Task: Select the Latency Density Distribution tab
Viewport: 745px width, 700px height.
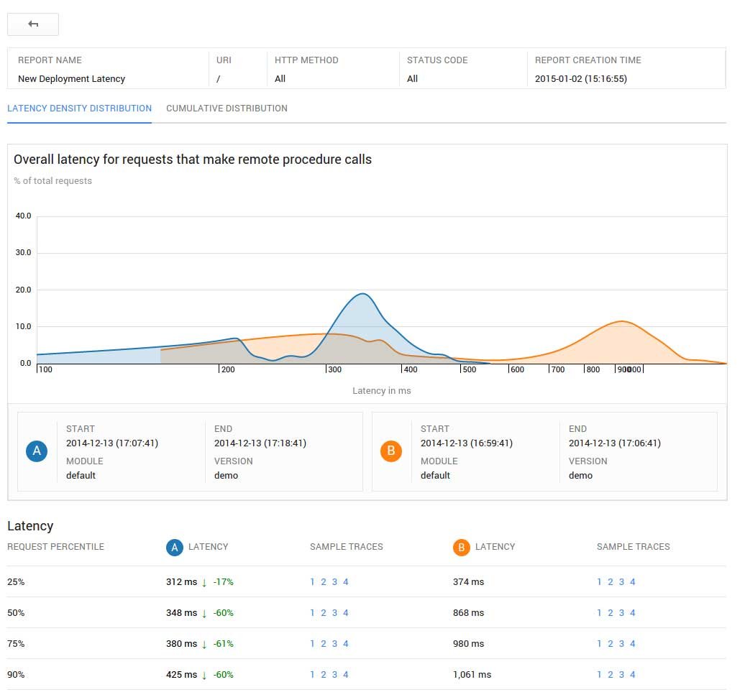Action: coord(79,109)
